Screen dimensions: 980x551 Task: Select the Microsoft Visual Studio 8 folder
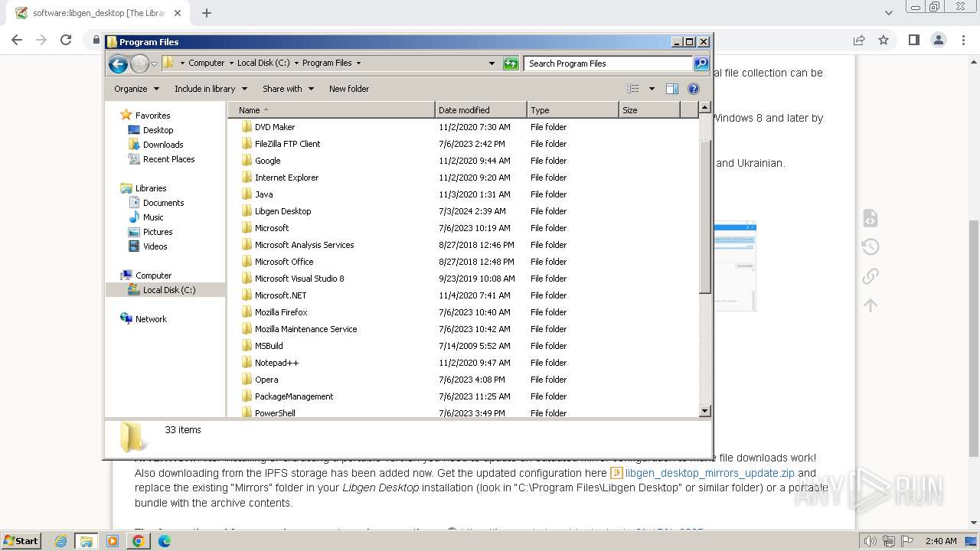(462, 279)
